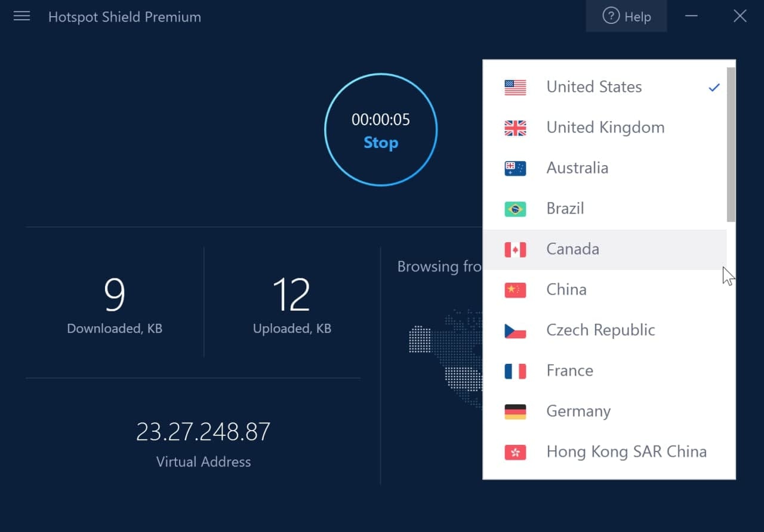The width and height of the screenshot is (764, 532).
Task: Choose the Hong Kong SAR China entry
Action: (x=626, y=452)
